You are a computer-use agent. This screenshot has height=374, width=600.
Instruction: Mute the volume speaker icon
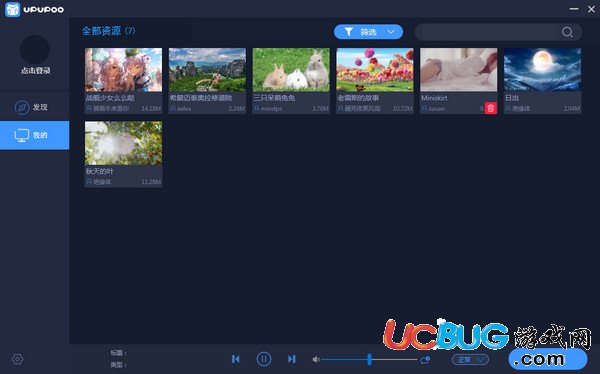click(x=316, y=359)
